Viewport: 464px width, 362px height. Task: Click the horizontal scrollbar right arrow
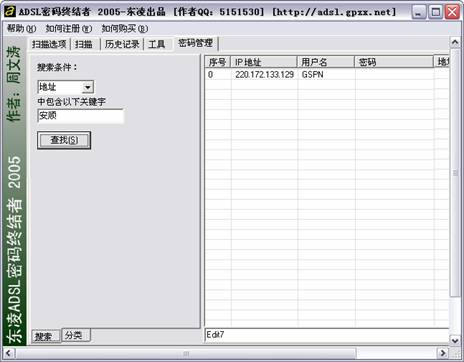(443, 353)
